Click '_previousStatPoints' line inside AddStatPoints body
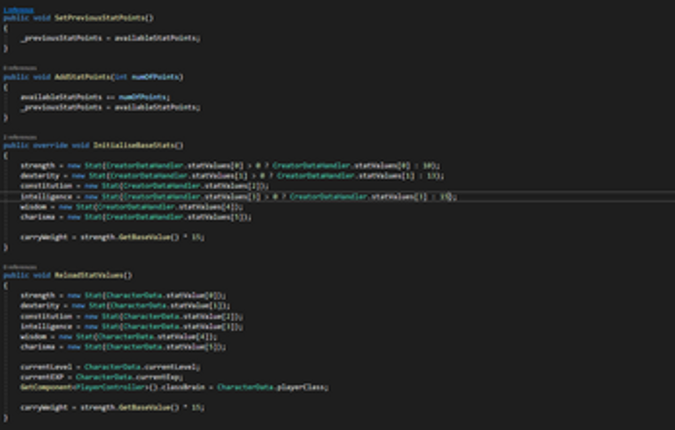Image resolution: width=675 pixels, height=430 pixels. pos(110,107)
